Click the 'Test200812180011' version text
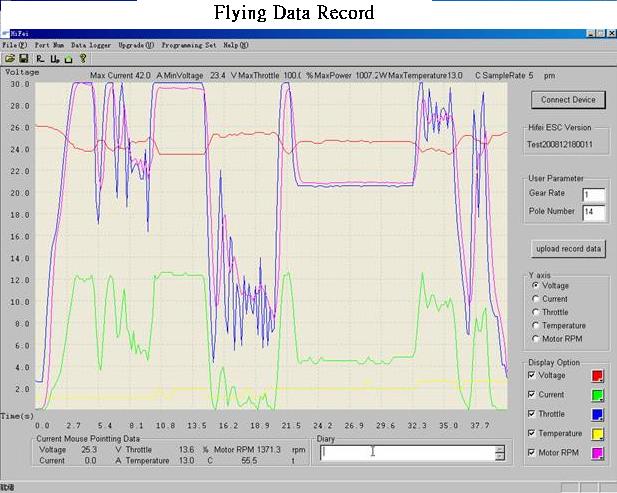The image size is (617, 493). click(x=560, y=144)
